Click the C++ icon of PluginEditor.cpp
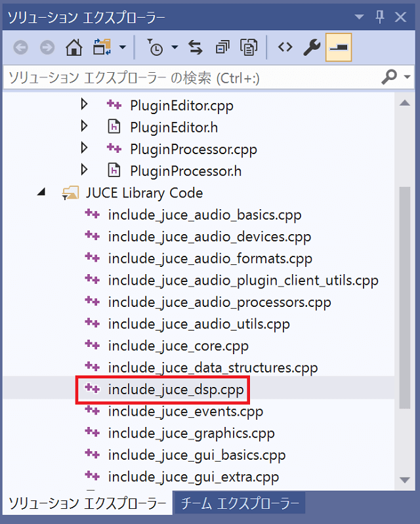Viewport: 420px width, 524px height. [x=114, y=104]
